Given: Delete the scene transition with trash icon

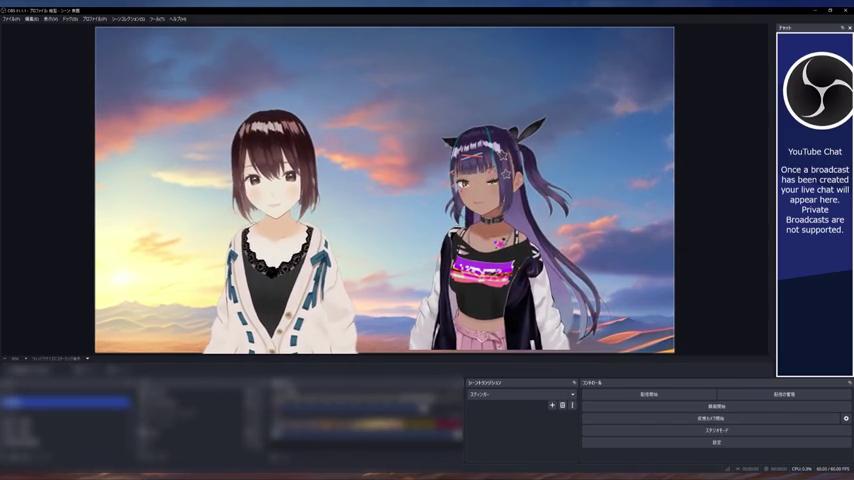Looking at the screenshot, I should point(563,405).
